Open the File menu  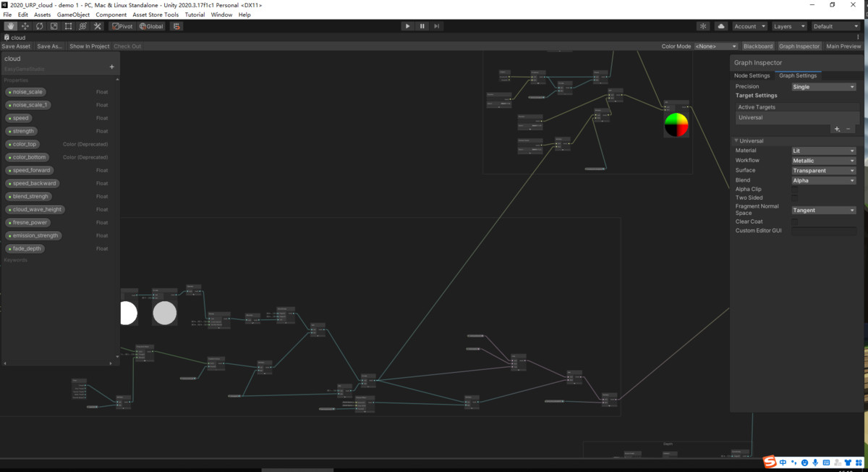point(8,14)
